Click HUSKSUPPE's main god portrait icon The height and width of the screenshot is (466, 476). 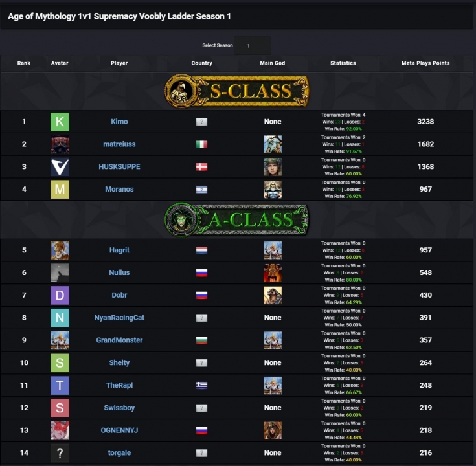pyautogui.click(x=273, y=166)
